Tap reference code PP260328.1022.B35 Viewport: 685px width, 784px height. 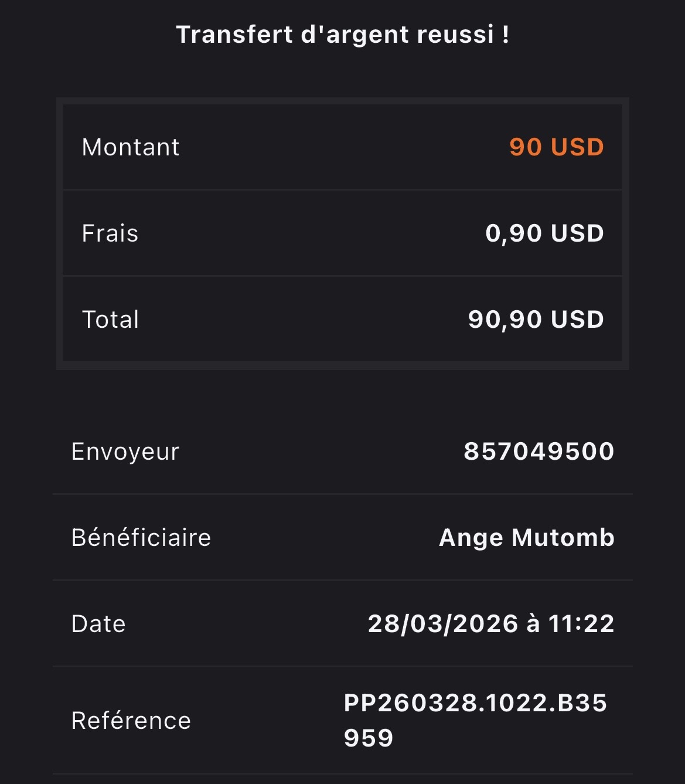(x=475, y=703)
